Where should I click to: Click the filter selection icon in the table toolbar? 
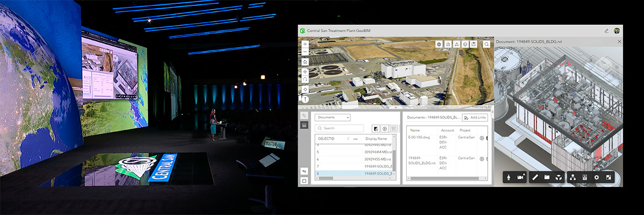376,128
